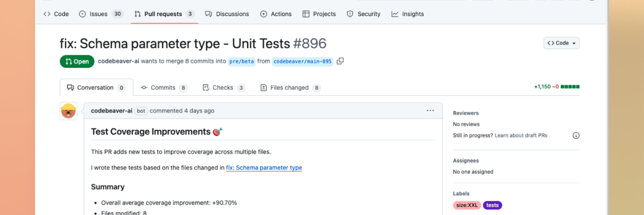Image resolution: width=644 pixels, height=215 pixels.
Task: Click the bot badge next to codebeaver-ai
Action: coord(141,111)
